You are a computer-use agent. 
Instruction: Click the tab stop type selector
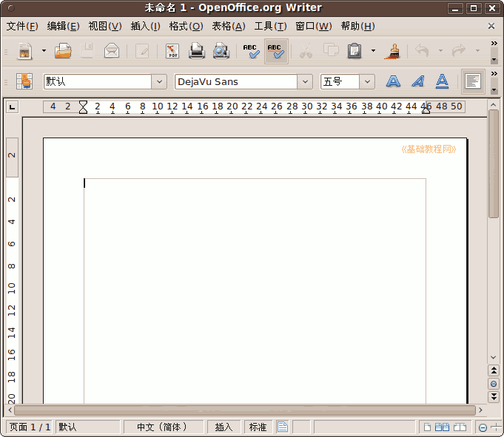tap(13, 107)
